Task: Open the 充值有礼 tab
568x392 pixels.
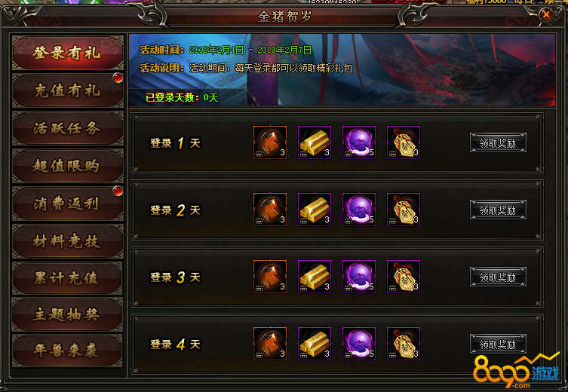Action: click(x=67, y=90)
